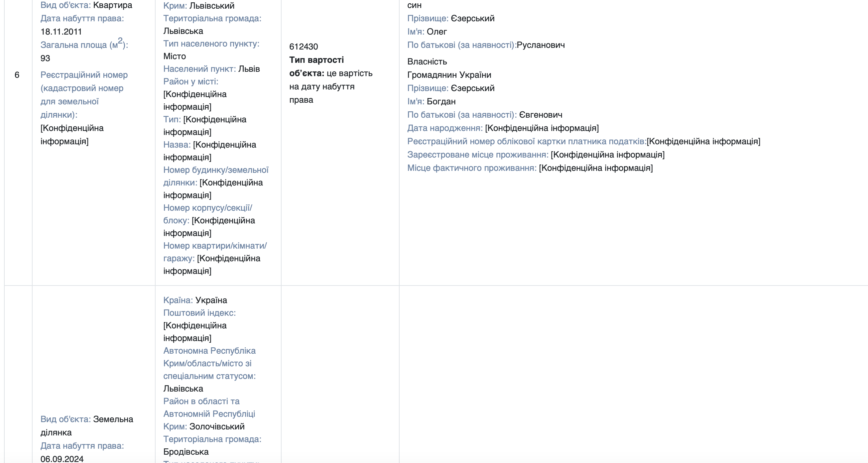Screen dimensions: 868x463
Task: Click the country value Україна
Action: (211, 300)
